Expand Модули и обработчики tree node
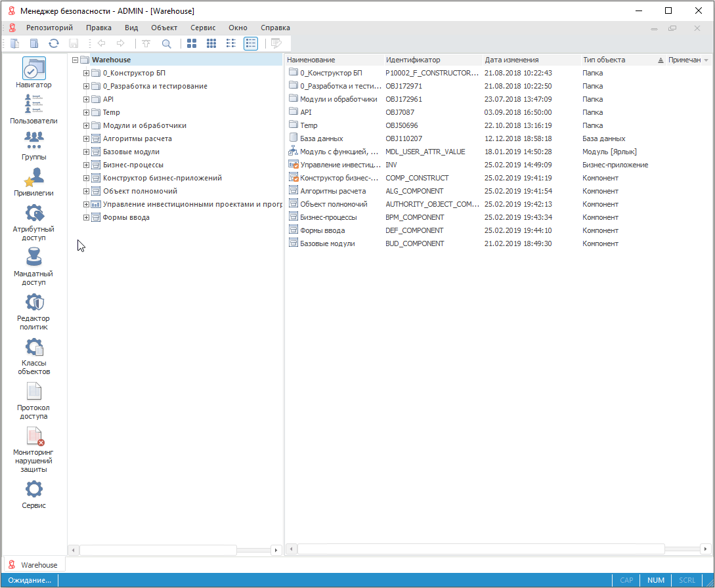Screen dimensions: 715x588 coord(86,125)
